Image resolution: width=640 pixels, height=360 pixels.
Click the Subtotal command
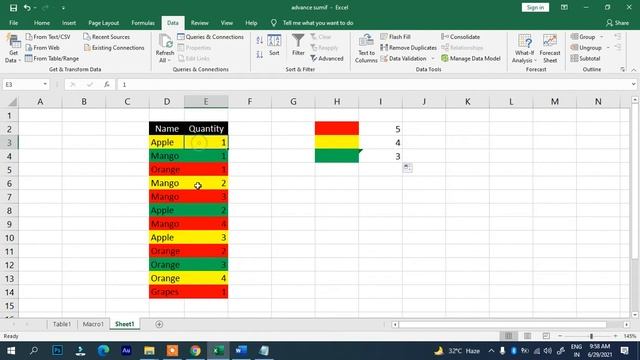click(x=586, y=58)
